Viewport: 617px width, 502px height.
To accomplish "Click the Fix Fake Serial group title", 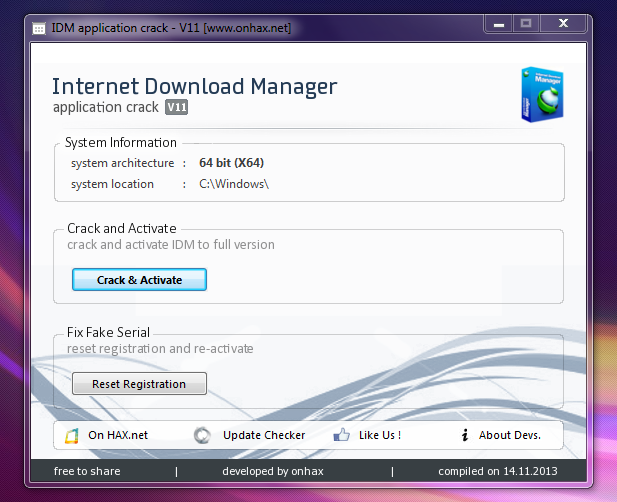I will pos(108,332).
